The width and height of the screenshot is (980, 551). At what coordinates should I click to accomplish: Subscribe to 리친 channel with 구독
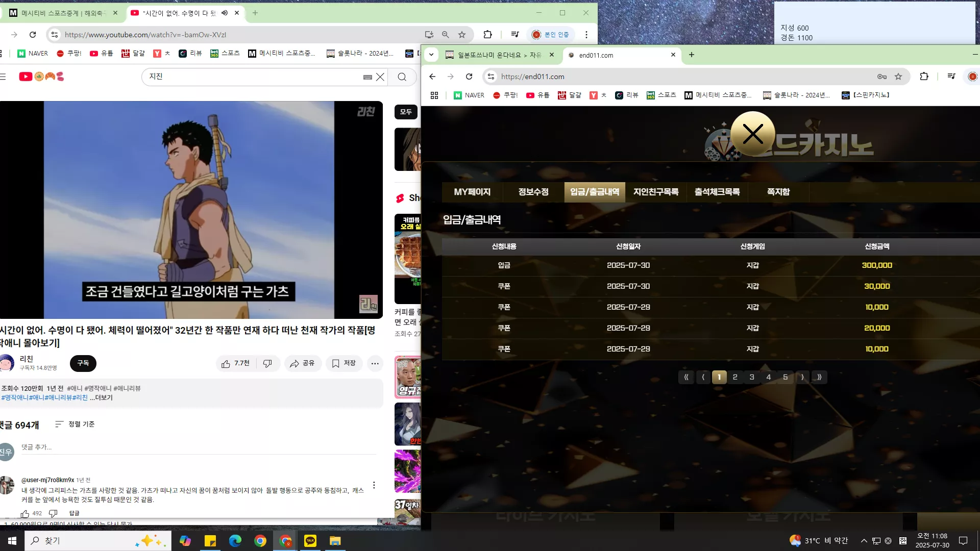(83, 363)
